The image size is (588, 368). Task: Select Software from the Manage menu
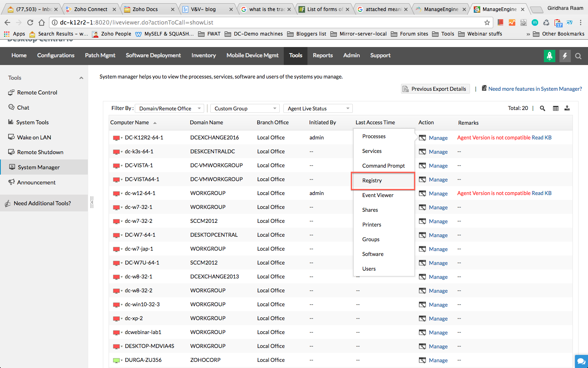pyautogui.click(x=384, y=254)
